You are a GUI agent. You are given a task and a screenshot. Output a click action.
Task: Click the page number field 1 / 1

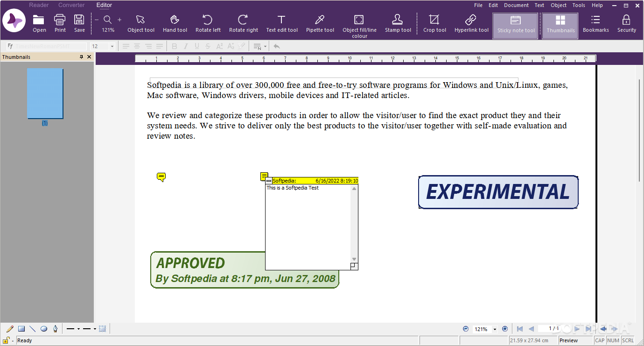(553, 329)
